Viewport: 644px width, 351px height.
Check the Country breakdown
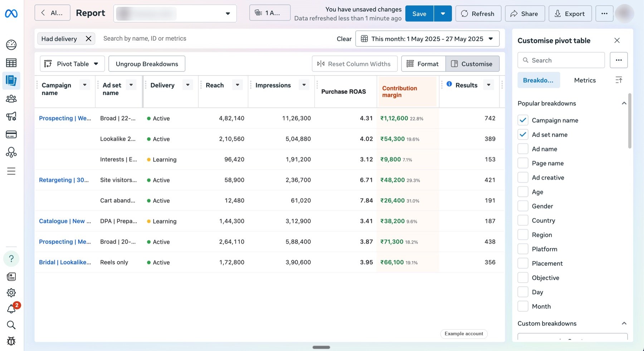pos(523,220)
